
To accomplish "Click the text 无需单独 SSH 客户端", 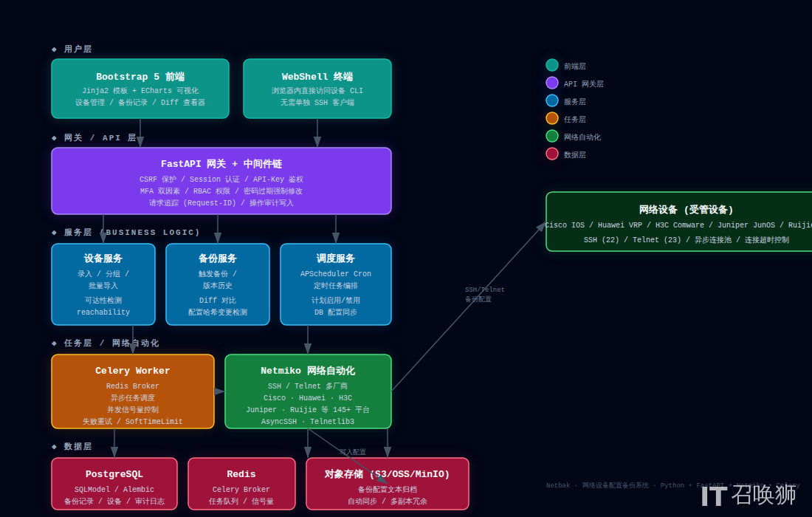I will coord(317,103).
